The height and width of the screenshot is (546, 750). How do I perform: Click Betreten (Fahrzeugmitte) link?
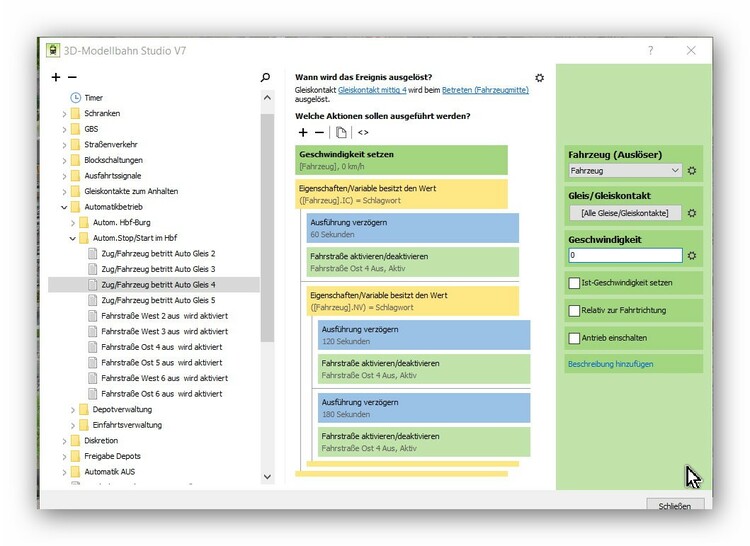(x=485, y=90)
